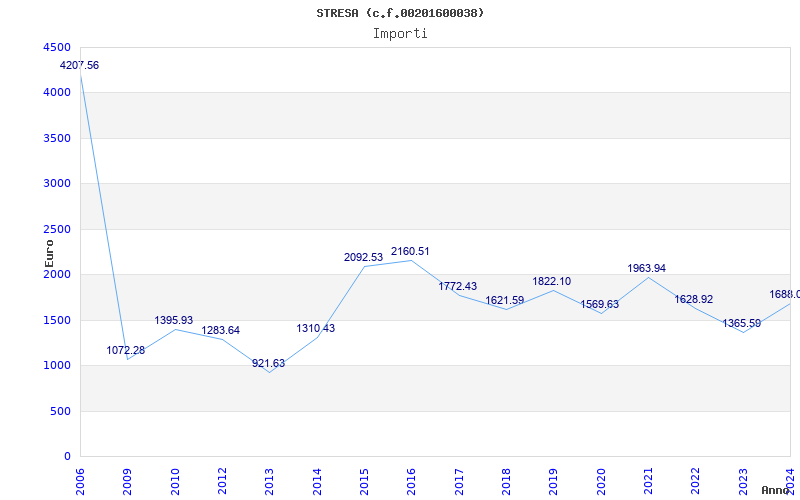Click the x-axis year 2021
800x500 pixels.
(648, 481)
